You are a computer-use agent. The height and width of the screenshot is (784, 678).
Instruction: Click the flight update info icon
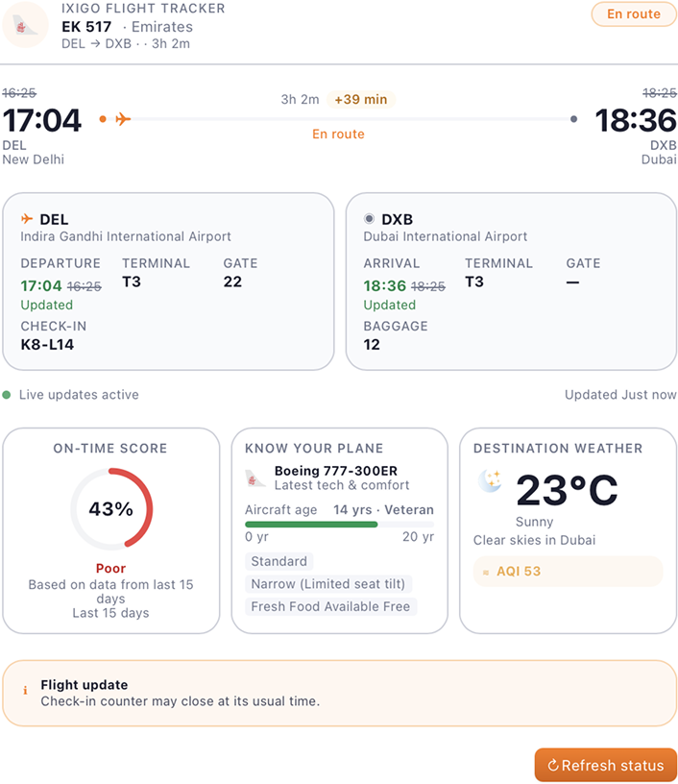click(25, 691)
